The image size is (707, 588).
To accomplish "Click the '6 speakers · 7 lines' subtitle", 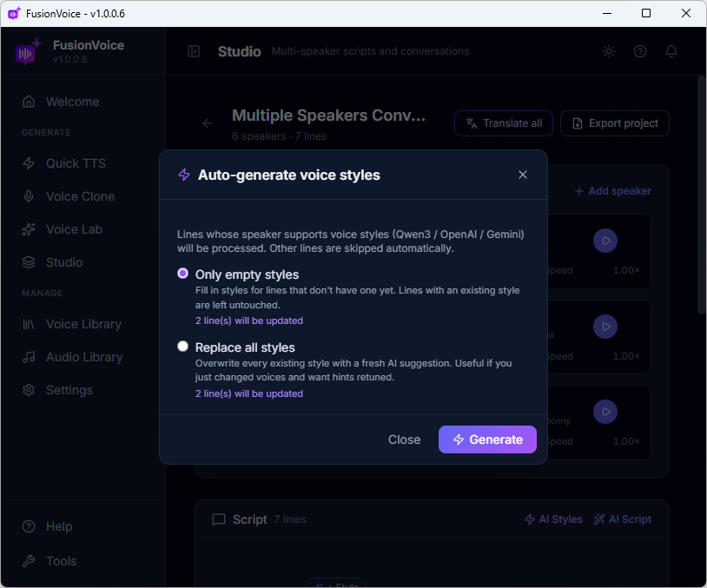I will point(279,136).
